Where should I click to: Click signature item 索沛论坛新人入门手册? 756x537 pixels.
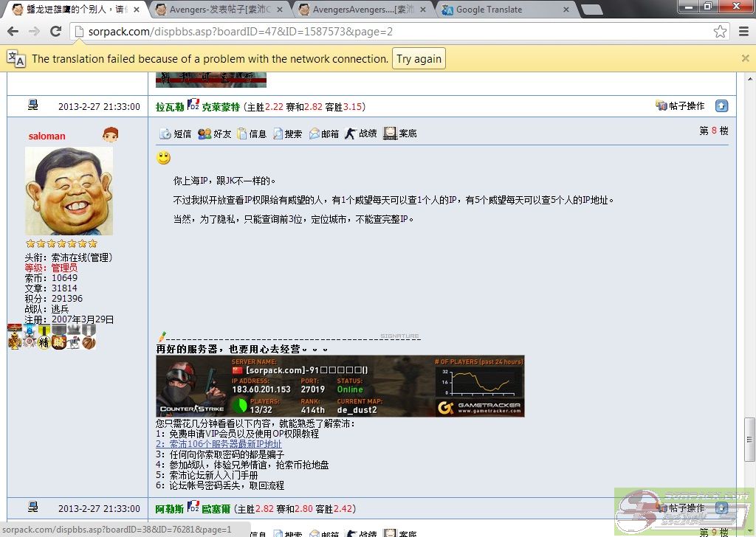click(x=207, y=475)
